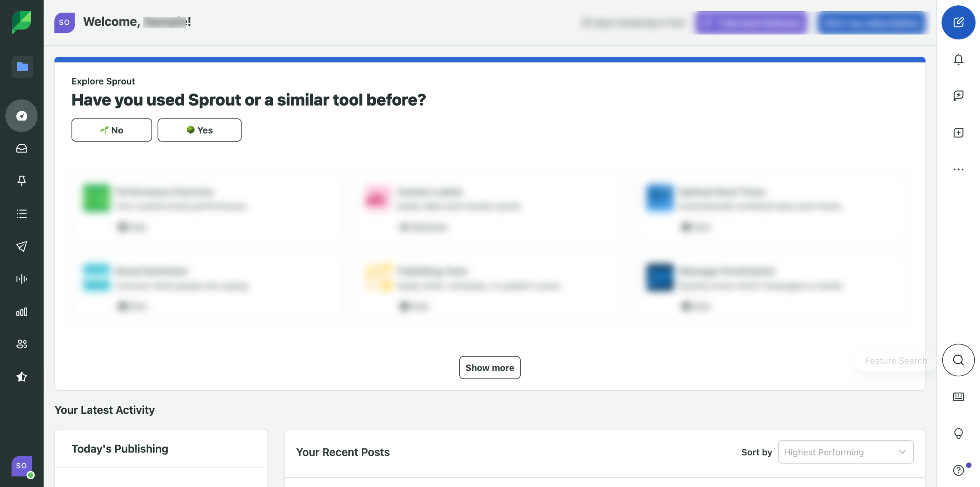Open the Smart Inbox tray icon
The image size is (980, 487).
[x=22, y=148]
